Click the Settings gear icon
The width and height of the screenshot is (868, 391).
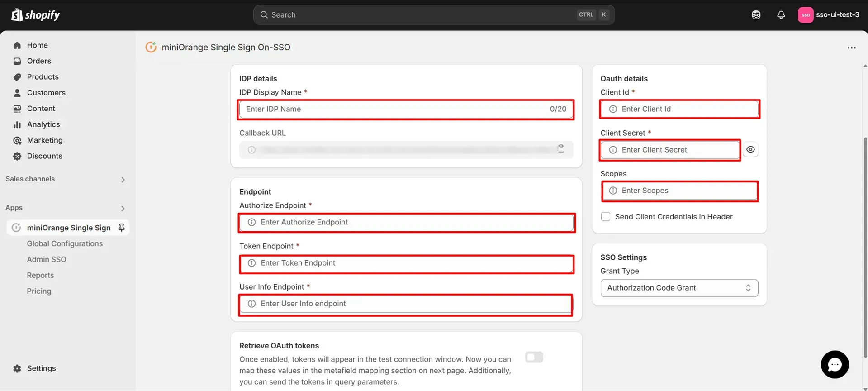tap(17, 368)
